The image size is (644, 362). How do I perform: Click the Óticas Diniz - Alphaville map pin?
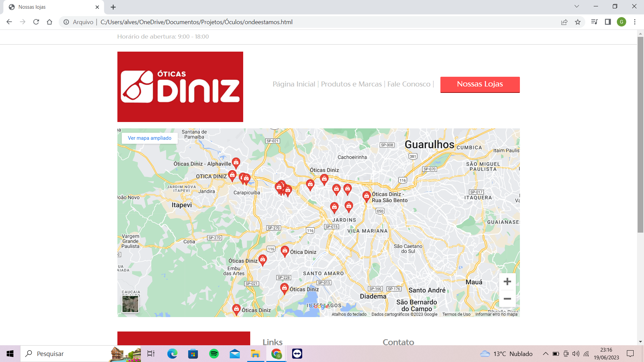pos(236,163)
